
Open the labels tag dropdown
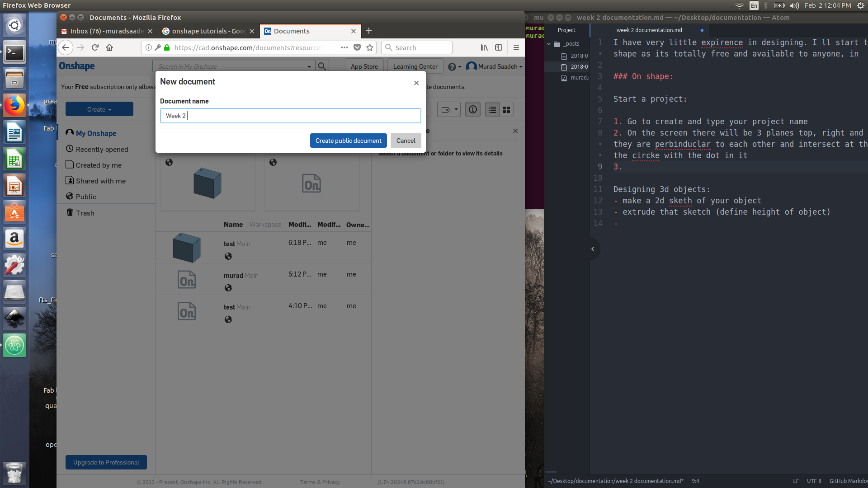(449, 109)
